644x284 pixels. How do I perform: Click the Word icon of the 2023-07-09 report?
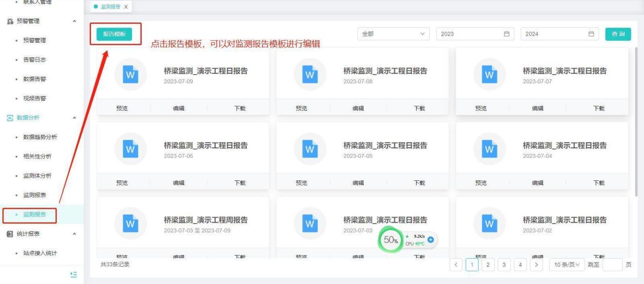coord(130,74)
